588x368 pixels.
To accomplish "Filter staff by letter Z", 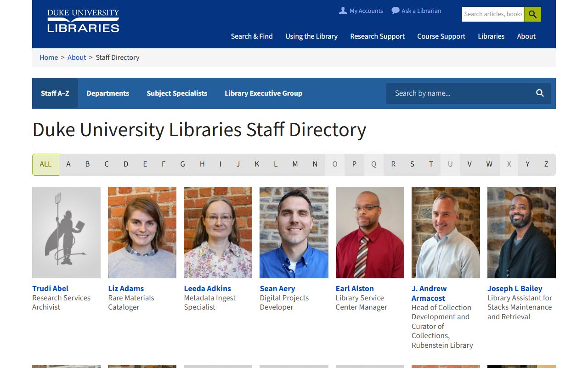I will pyautogui.click(x=546, y=164).
